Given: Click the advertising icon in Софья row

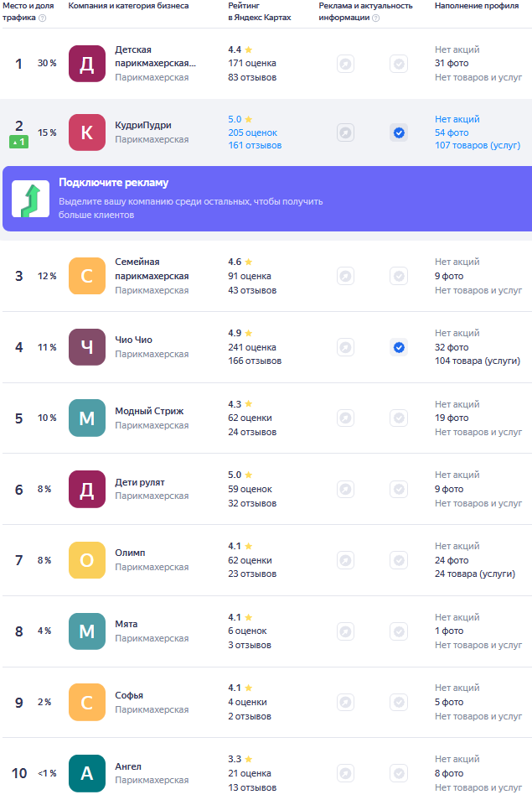Looking at the screenshot, I should click(x=346, y=703).
